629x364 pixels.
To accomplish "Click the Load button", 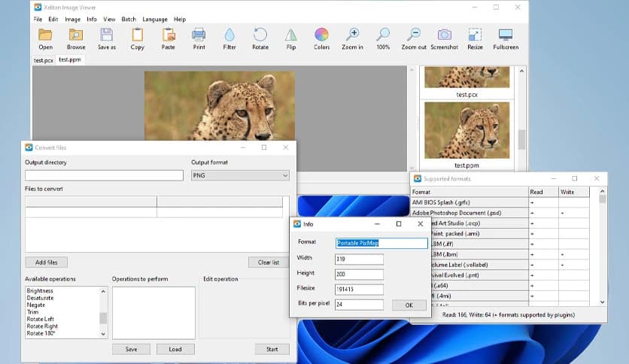I will [175, 349].
